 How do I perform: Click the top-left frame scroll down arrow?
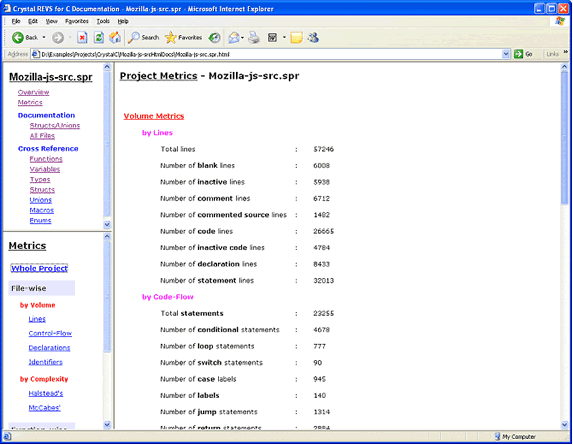[107, 224]
